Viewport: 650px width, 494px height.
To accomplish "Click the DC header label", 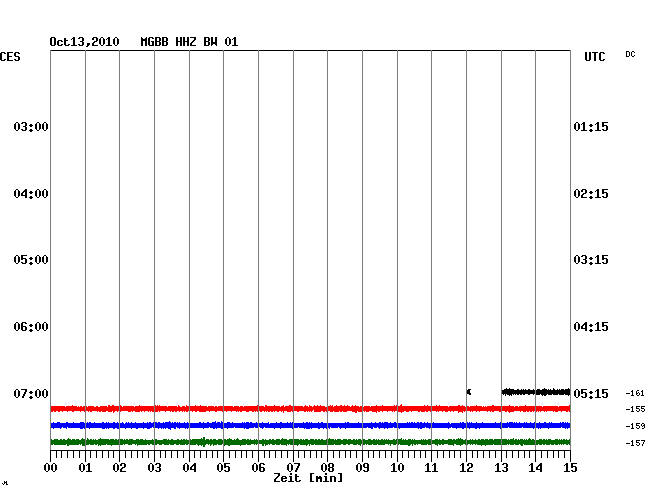I will pyautogui.click(x=630, y=54).
